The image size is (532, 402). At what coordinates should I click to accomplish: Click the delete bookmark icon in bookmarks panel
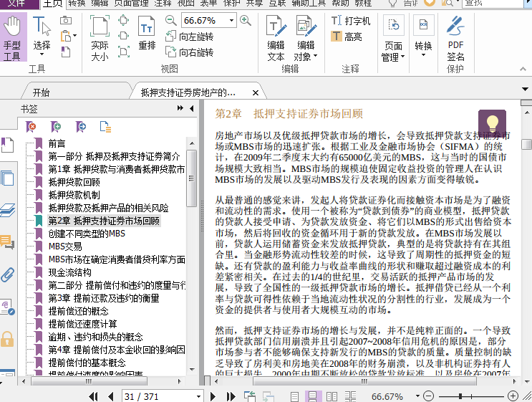31,127
